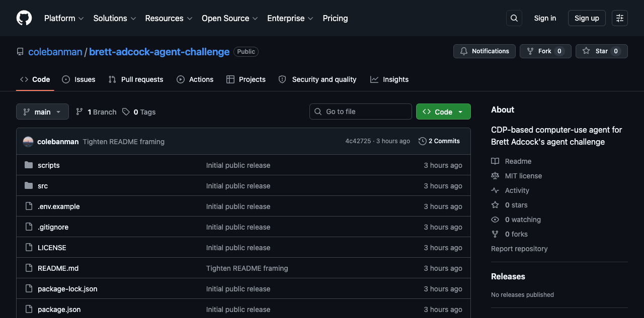Click the command palette icon beside Sign up

tap(619, 18)
